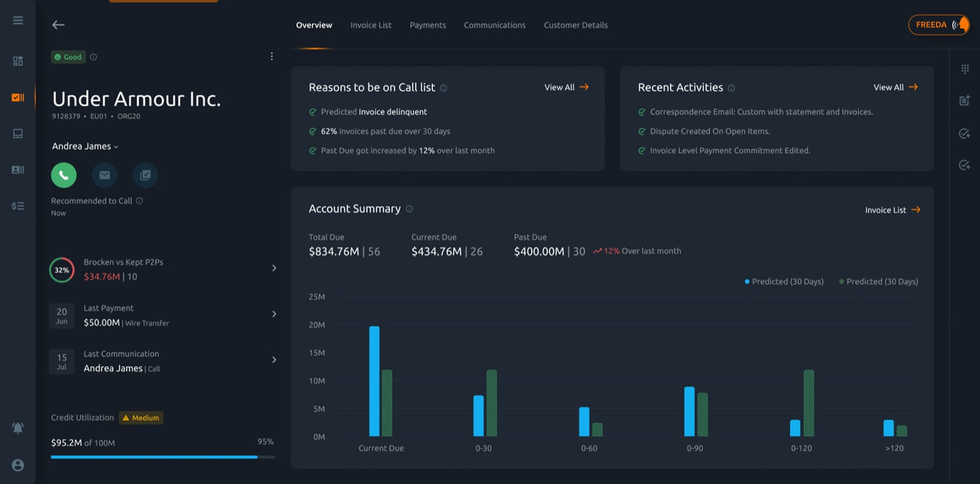980x484 pixels.
Task: Click View All in Reasons to be on Call list
Action: (x=566, y=87)
